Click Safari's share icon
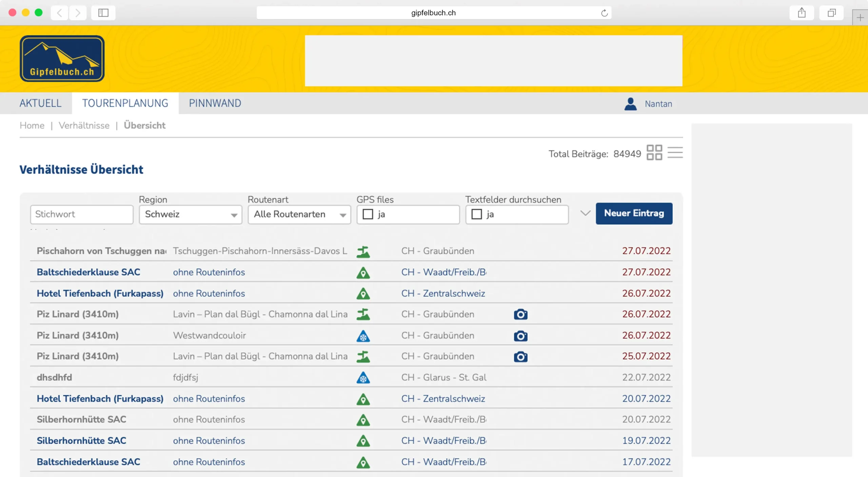This screenshot has width=868, height=477. point(802,13)
